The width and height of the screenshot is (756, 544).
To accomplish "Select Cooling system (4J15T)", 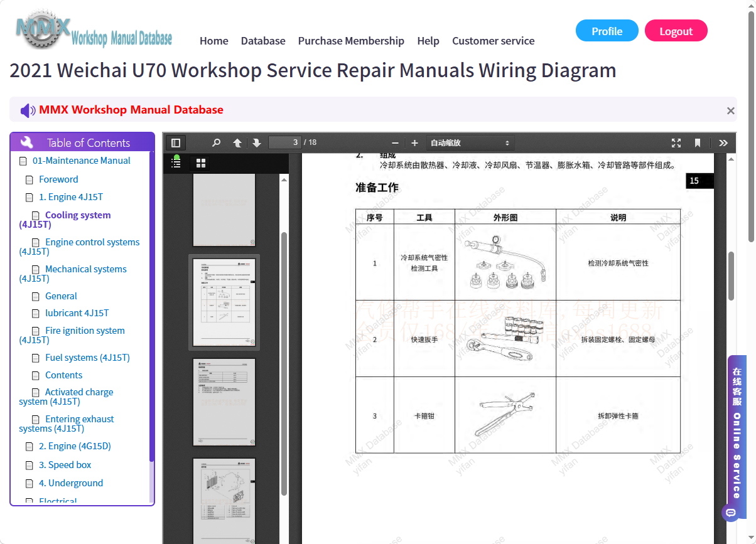I will tap(65, 220).
